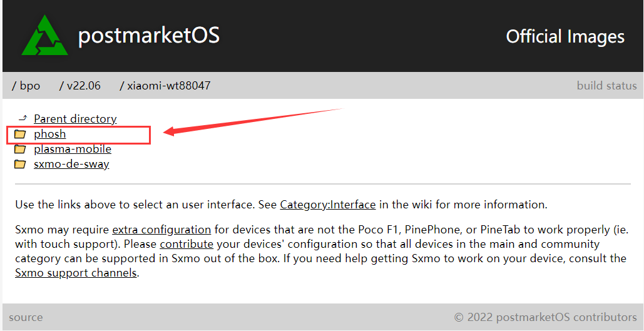Open the plasma-mobile folder link
Image resolution: width=644 pixels, height=331 pixels.
(73, 149)
